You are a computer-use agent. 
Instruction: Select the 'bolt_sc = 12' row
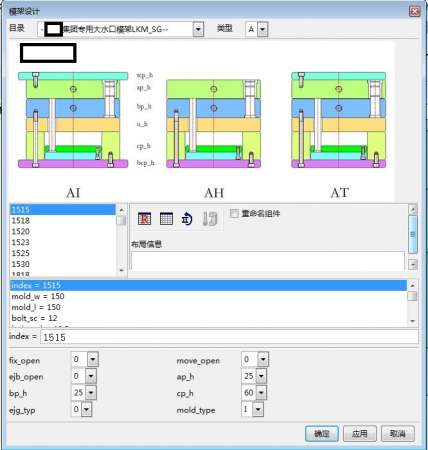[x=208, y=318]
